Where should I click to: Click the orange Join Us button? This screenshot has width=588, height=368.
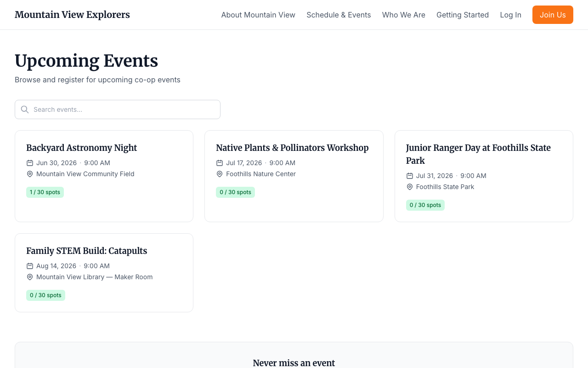point(553,15)
